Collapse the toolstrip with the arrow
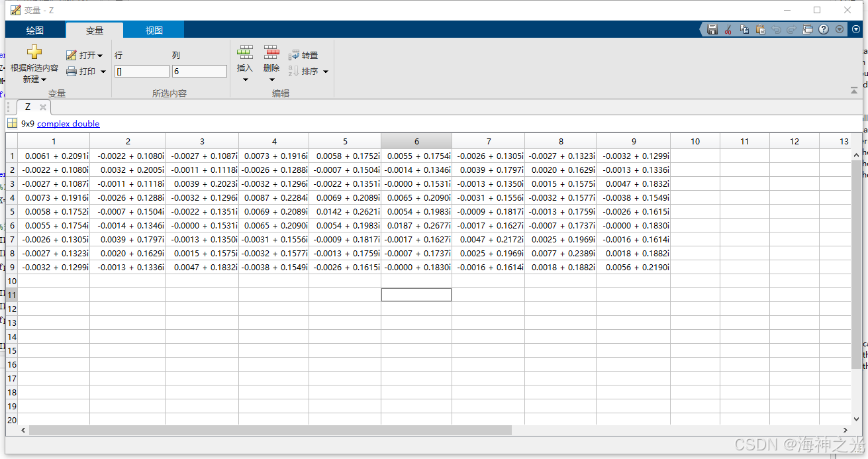 click(853, 90)
